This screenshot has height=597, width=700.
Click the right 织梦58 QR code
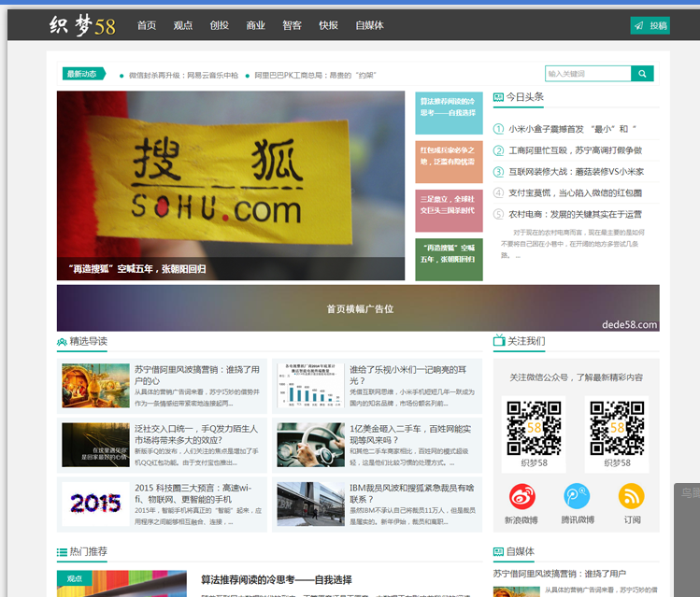tap(617, 427)
